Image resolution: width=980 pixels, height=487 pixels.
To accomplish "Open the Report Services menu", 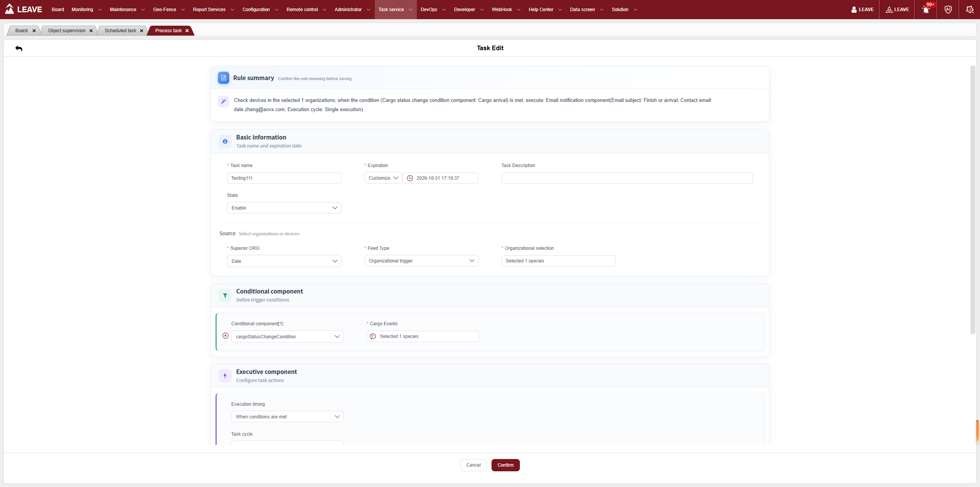I will pyautogui.click(x=214, y=10).
